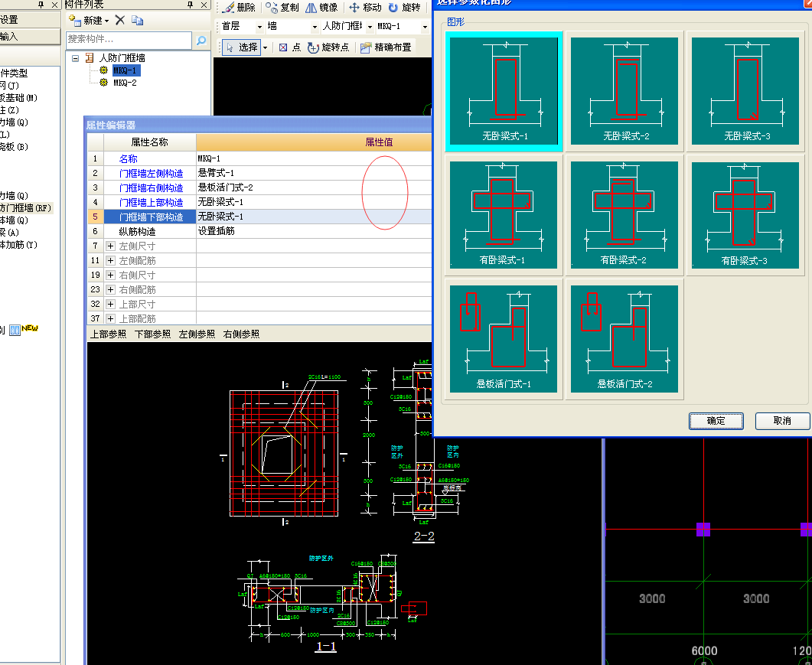Expand the 右侧配筋 property group
Screen dimensions: 812x665
(x=110, y=289)
